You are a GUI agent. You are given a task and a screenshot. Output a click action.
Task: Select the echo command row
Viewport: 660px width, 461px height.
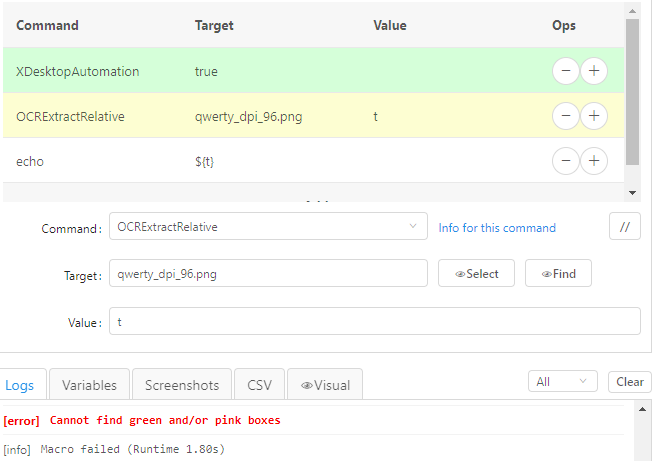[x=313, y=161]
